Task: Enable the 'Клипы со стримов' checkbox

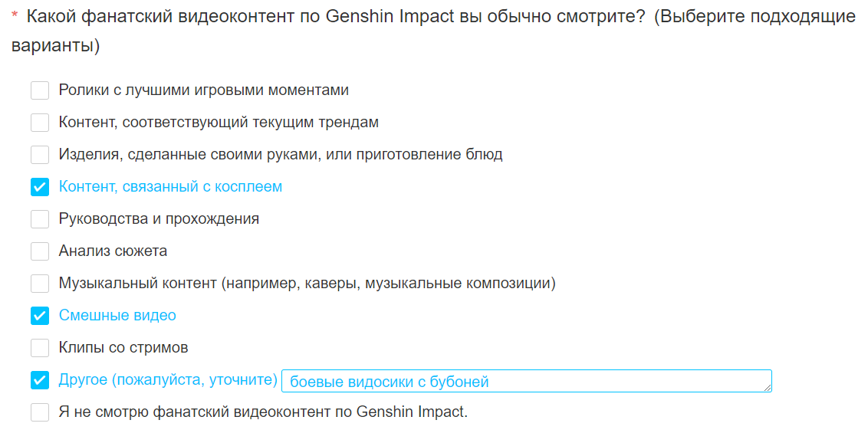Action: pyautogui.click(x=40, y=348)
